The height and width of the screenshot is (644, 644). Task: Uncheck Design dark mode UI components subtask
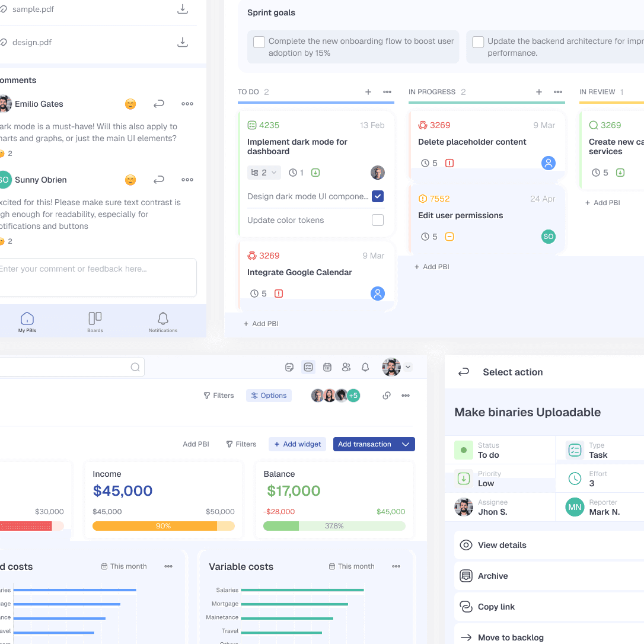[378, 196]
